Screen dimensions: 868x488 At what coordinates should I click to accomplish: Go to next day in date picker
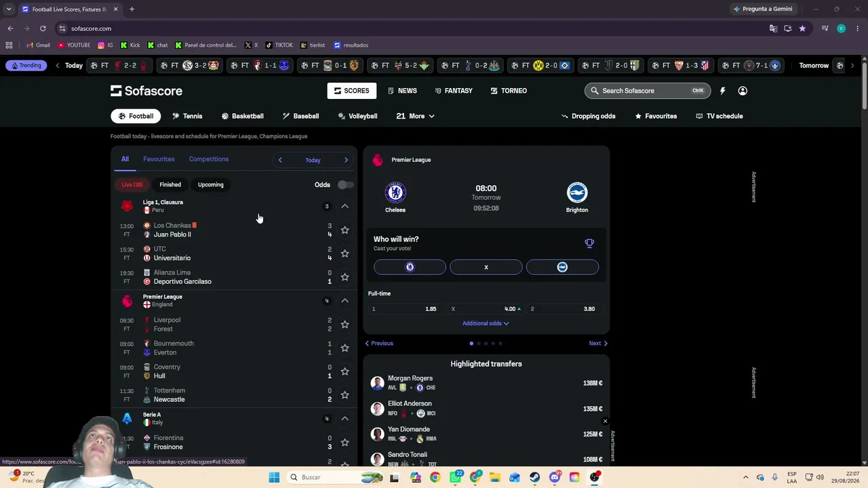pos(346,160)
